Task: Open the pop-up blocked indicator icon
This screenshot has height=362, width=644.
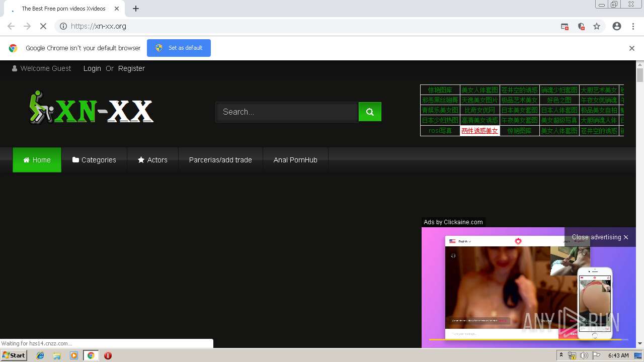Action: click(565, 26)
